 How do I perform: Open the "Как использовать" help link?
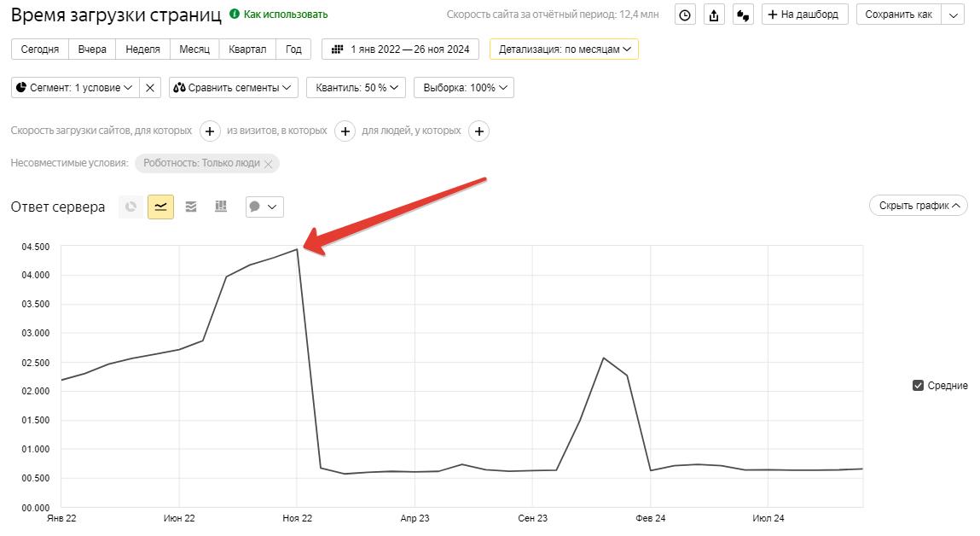coord(278,15)
